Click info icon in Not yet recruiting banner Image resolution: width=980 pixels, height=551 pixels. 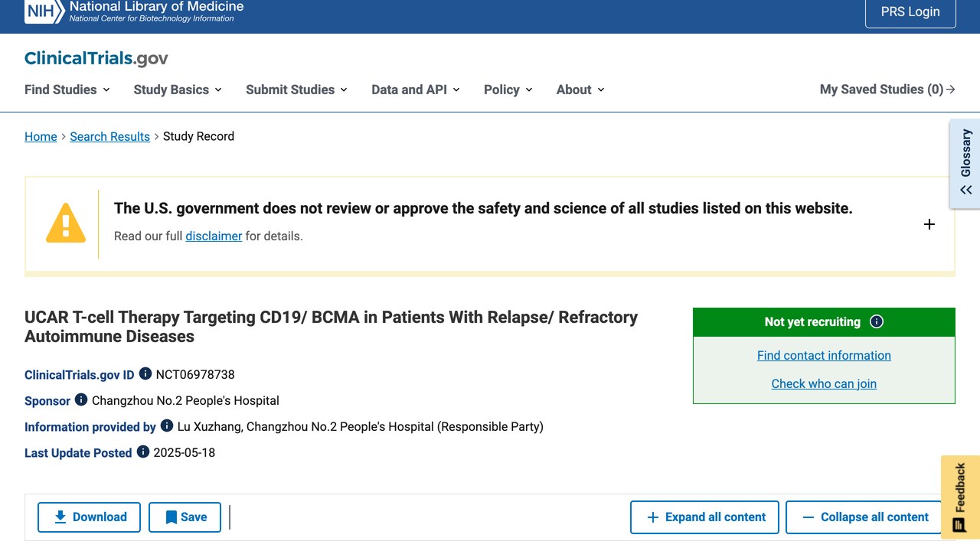coord(877,321)
